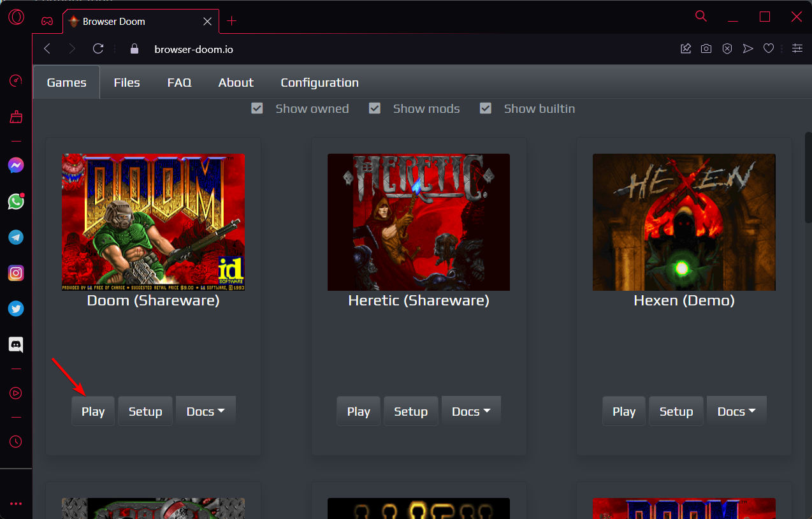Add bookmark with the heart icon

769,48
